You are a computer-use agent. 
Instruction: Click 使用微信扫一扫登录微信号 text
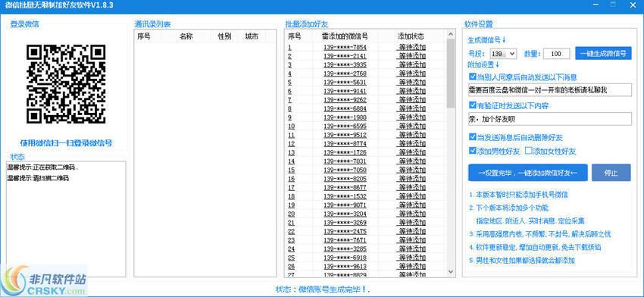pos(66,143)
